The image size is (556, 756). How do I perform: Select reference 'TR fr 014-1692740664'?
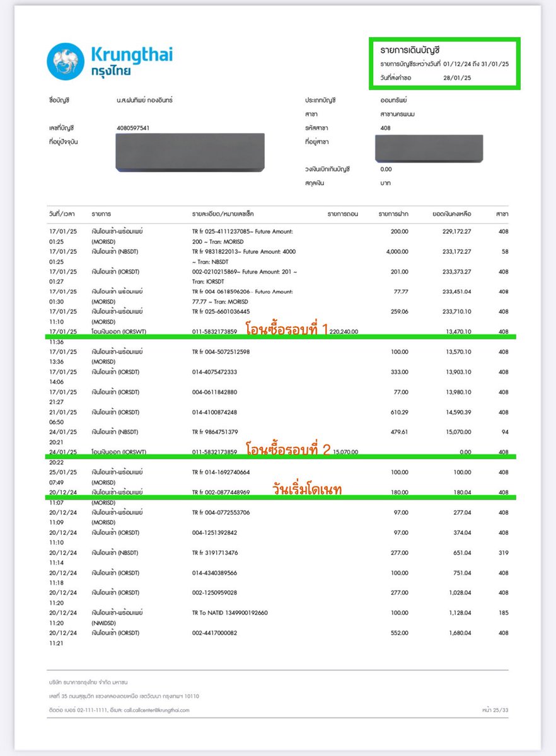click(221, 472)
